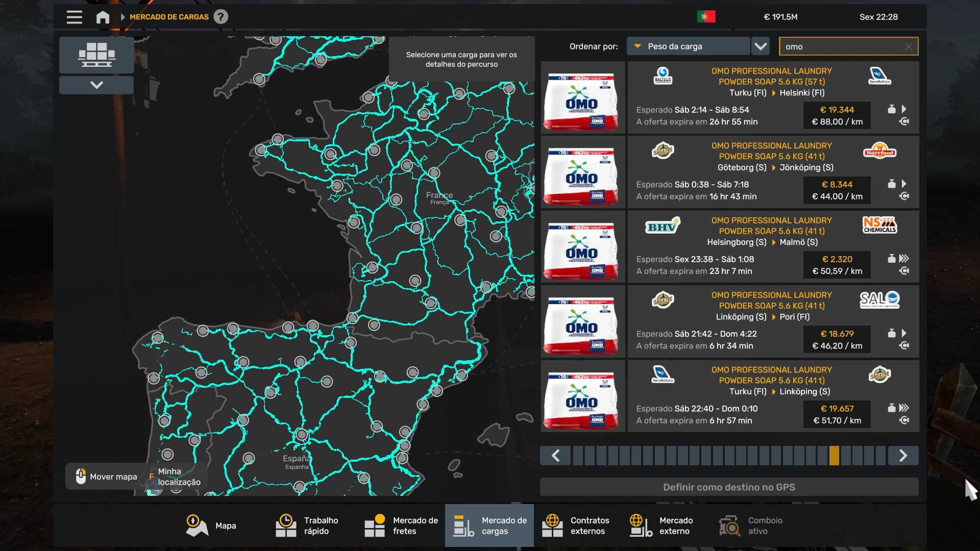Clear the 'omo' search text
980x551 pixels.
908,46
